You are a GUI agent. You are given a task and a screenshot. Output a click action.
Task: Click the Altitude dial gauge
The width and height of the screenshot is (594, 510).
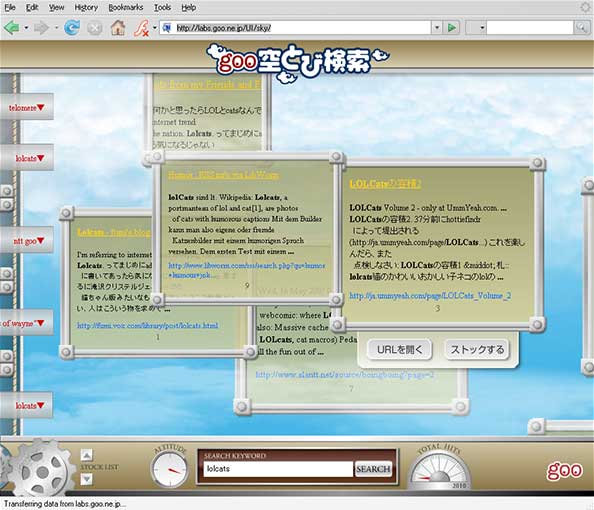(170, 468)
